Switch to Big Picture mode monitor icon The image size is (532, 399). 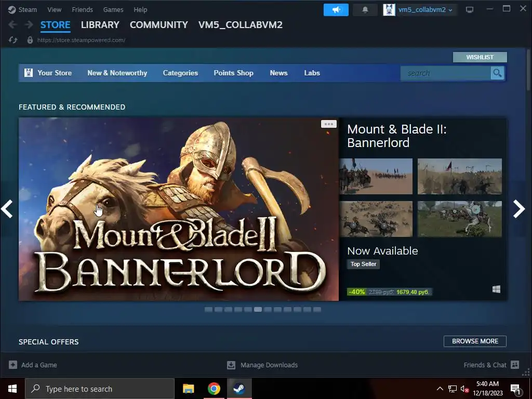[470, 9]
